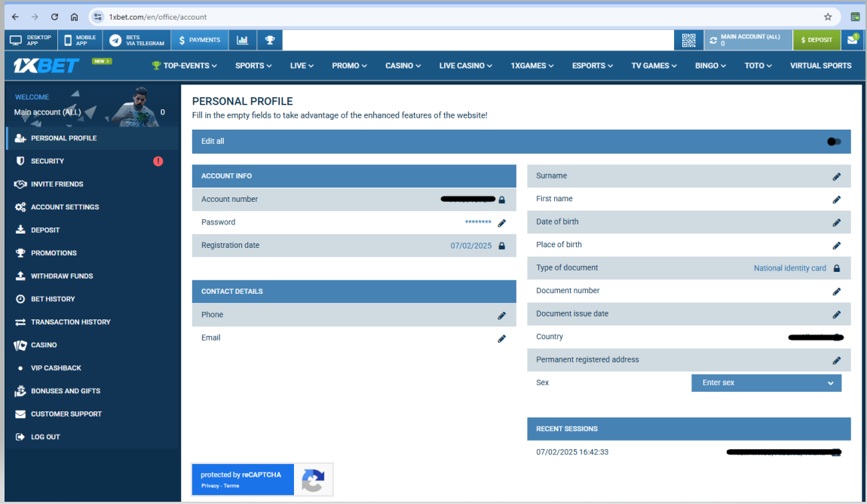867x504 pixels.
Task: Click the edit pencil next to Phone
Action: click(501, 316)
